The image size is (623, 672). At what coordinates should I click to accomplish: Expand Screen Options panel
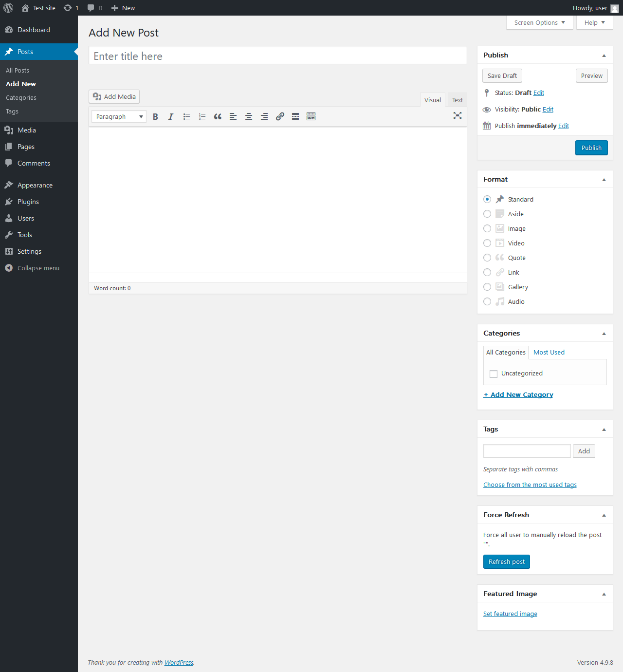tap(540, 22)
